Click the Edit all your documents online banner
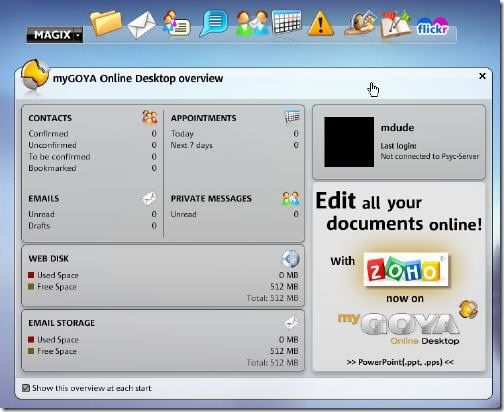The height and width of the screenshot is (412, 504). 399,212
